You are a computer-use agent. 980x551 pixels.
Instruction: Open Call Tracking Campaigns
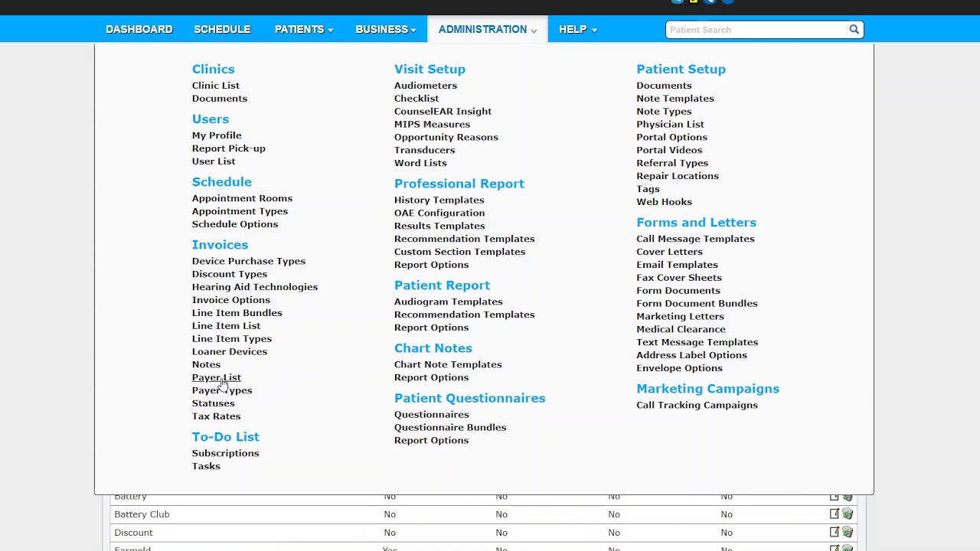click(x=697, y=406)
